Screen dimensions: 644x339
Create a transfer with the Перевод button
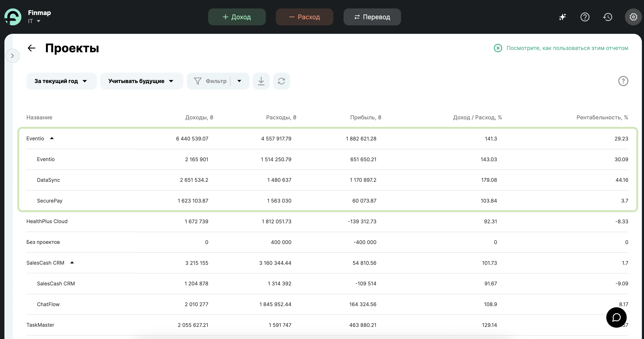[372, 17]
